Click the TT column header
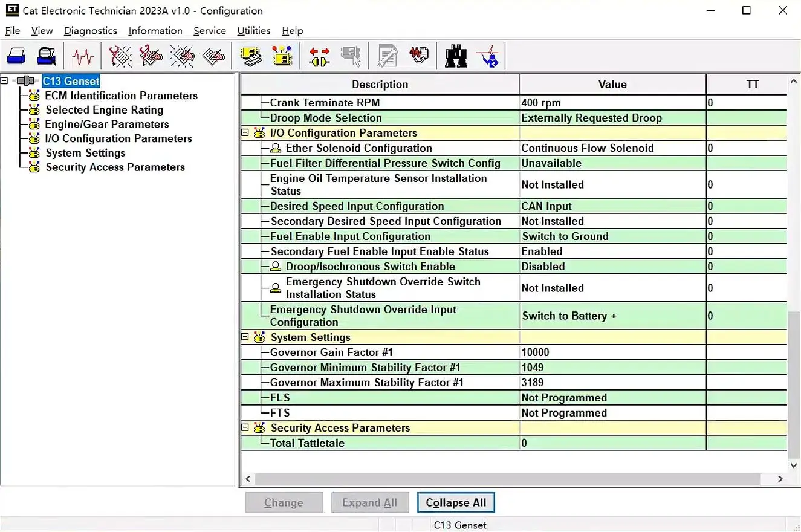801x532 pixels. (747, 85)
